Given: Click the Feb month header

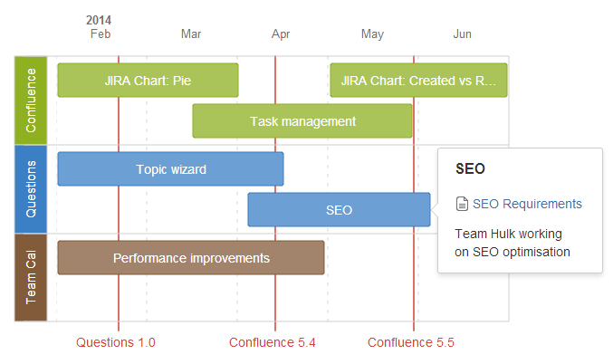Looking at the screenshot, I should [x=101, y=34].
